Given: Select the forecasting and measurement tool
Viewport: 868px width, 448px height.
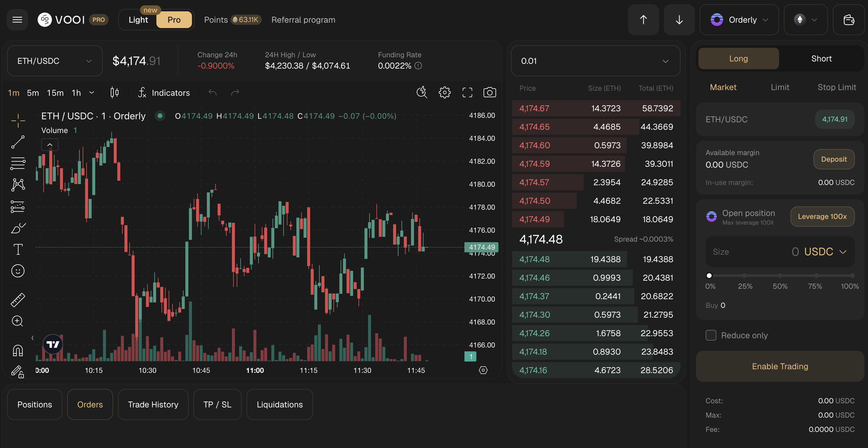Looking at the screenshot, I should 18,207.
